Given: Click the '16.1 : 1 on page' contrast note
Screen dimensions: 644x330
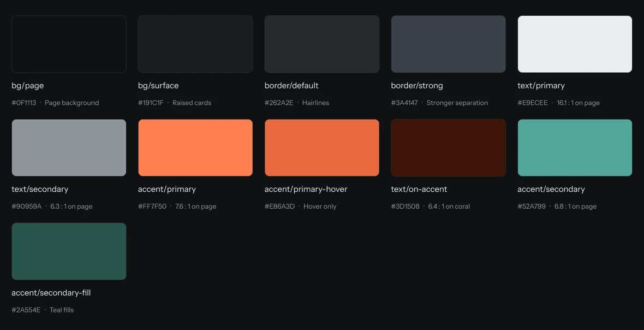Looking at the screenshot, I should (x=579, y=103).
